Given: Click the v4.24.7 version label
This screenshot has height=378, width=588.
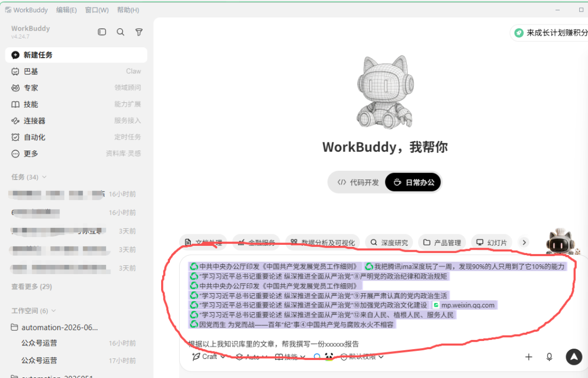Looking at the screenshot, I should point(20,37).
